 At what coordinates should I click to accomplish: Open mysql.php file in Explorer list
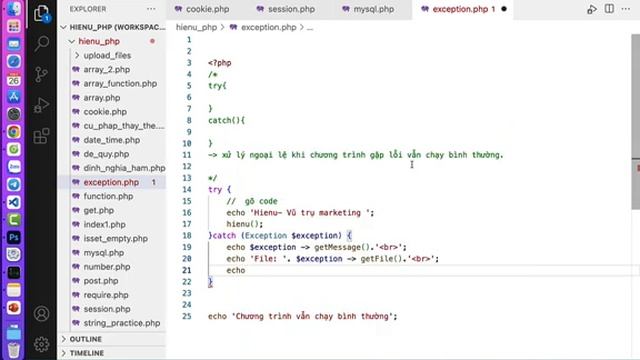[104, 253]
